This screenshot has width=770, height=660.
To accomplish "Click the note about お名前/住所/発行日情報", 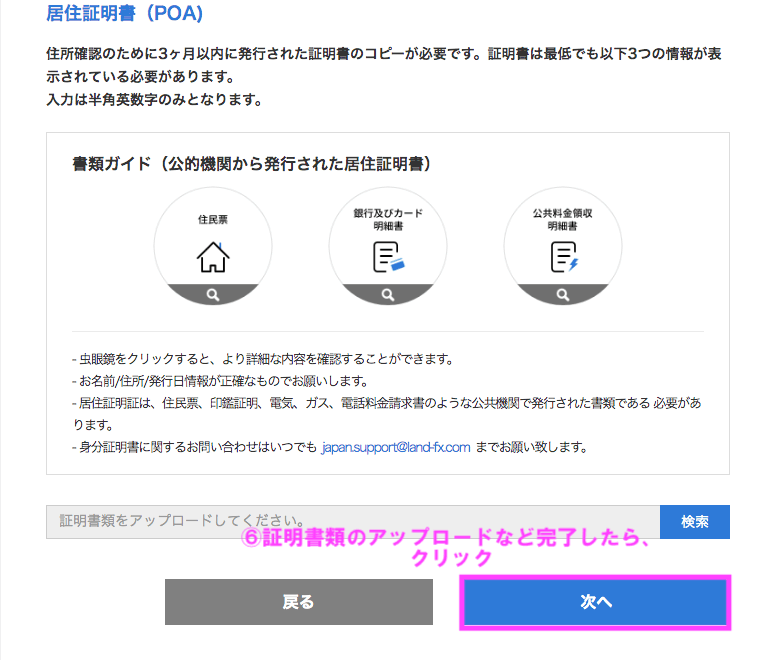I will click(220, 381).
